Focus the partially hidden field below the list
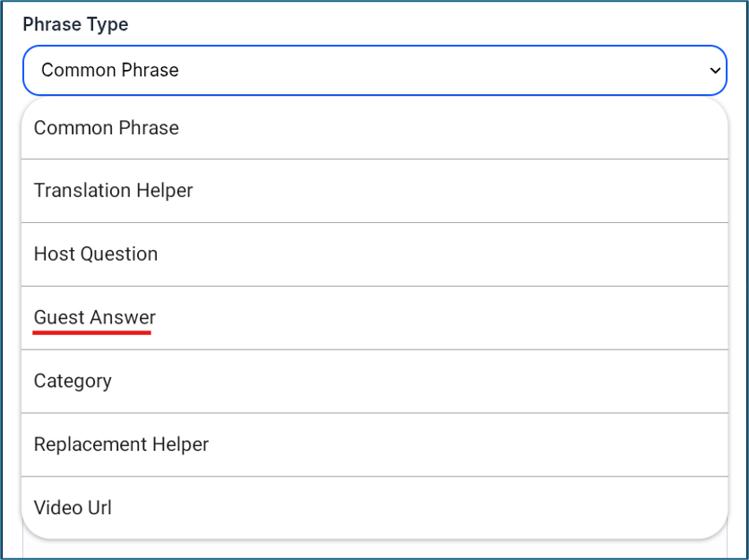Screen dimensions: 749x560 pos(374,548)
